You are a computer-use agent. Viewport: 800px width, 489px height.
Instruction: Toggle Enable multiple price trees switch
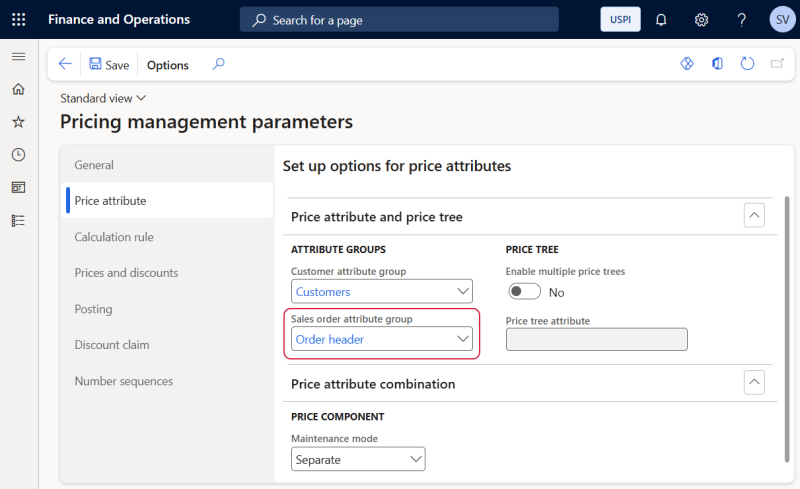[x=525, y=292]
